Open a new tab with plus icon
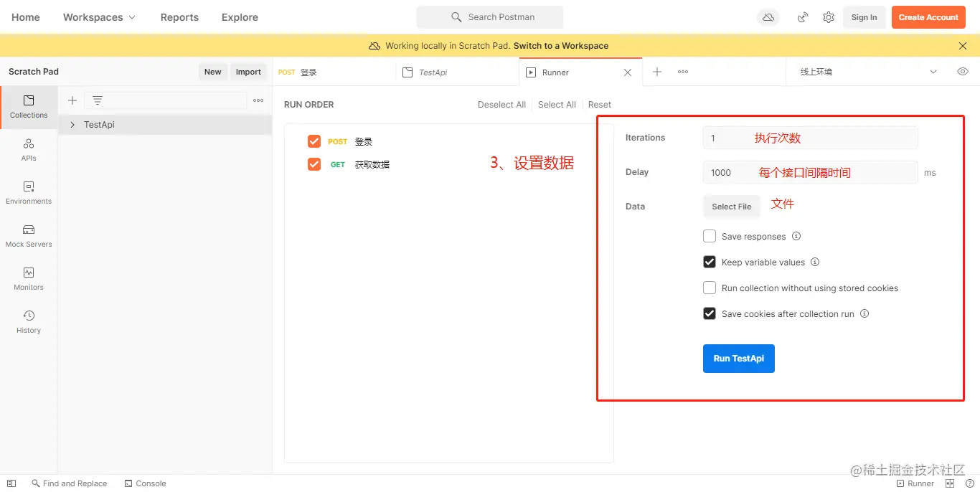 [x=657, y=72]
